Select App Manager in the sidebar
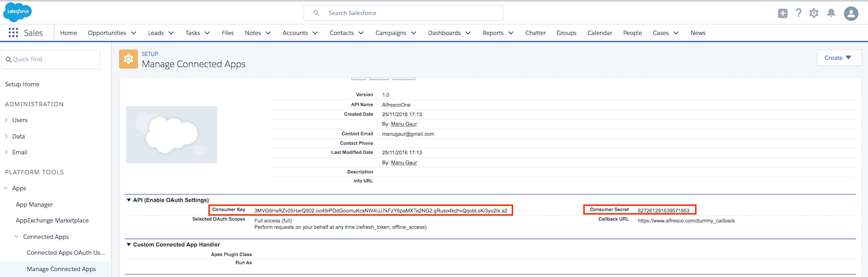 click(34, 205)
